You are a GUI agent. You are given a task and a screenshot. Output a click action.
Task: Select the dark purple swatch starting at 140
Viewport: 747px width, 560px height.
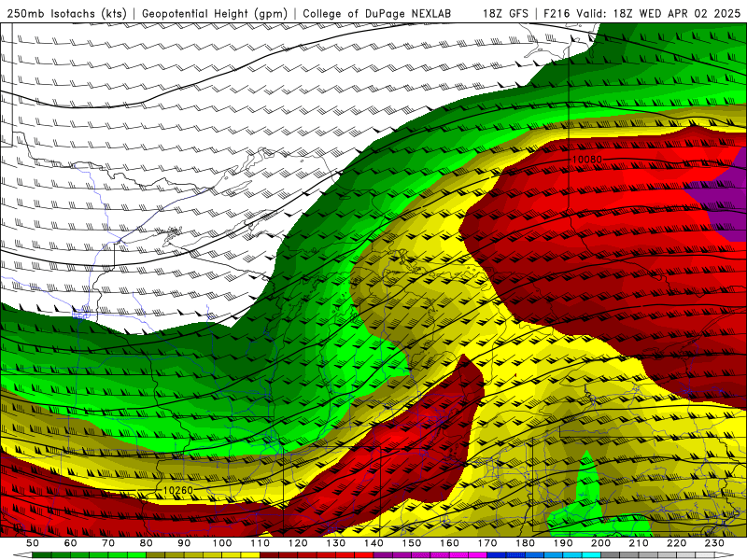click(383, 555)
